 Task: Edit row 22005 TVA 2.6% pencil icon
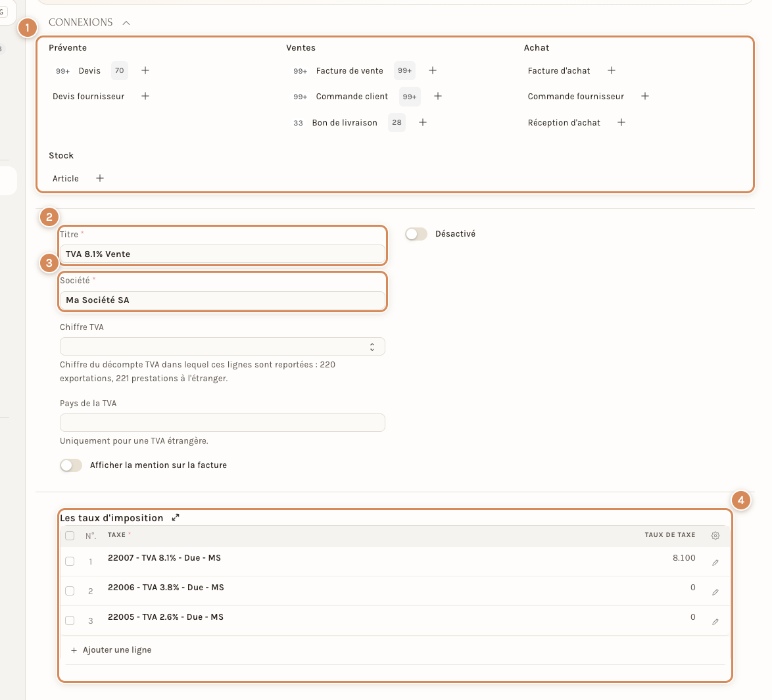pyautogui.click(x=715, y=622)
